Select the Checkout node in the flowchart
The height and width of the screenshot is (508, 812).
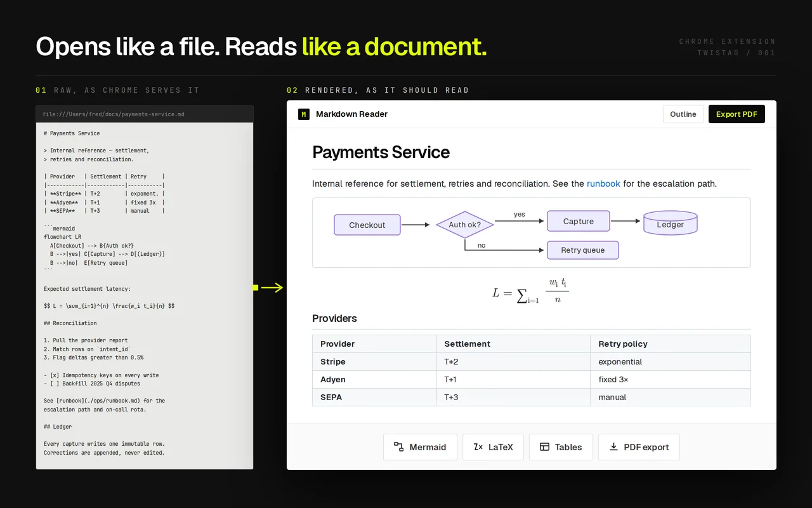click(x=367, y=225)
